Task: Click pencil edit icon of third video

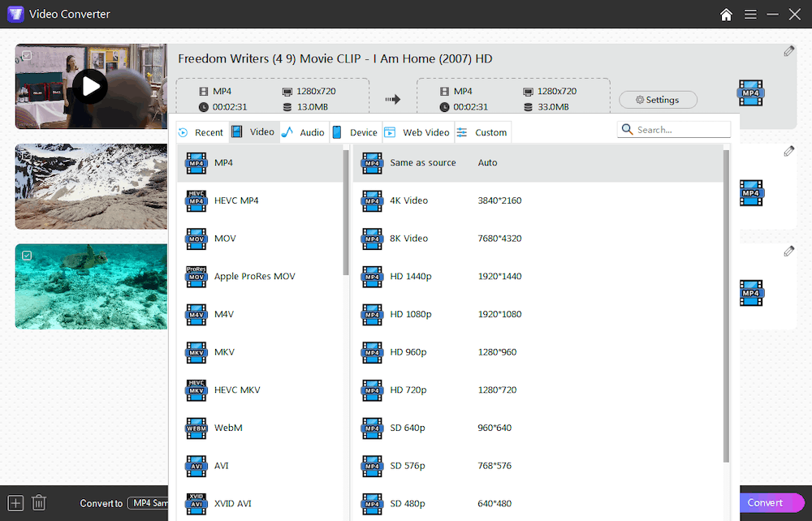Action: pos(788,252)
